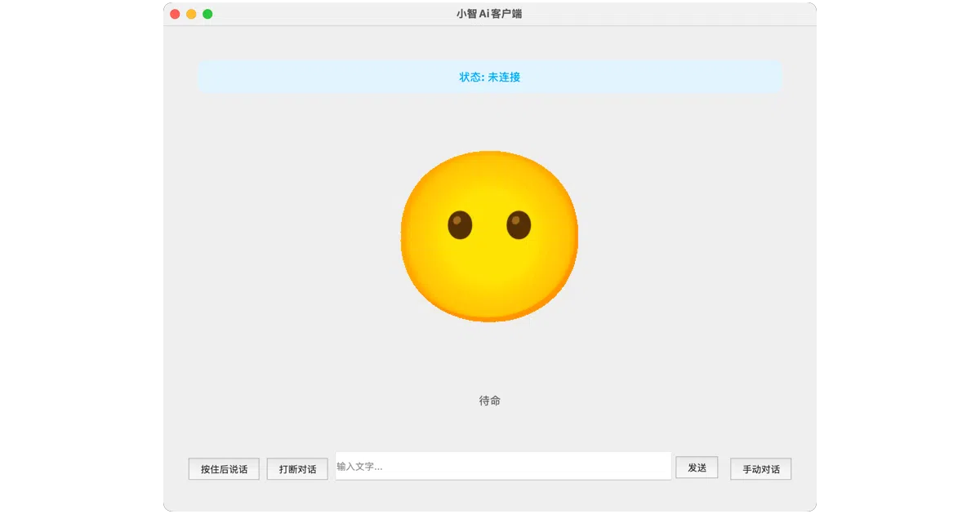Maximize the window using the green button
Image resolution: width=980 pixels, height=514 pixels.
tap(207, 14)
